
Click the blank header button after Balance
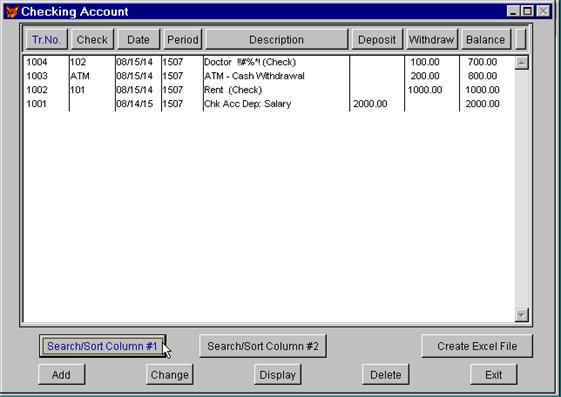point(521,39)
